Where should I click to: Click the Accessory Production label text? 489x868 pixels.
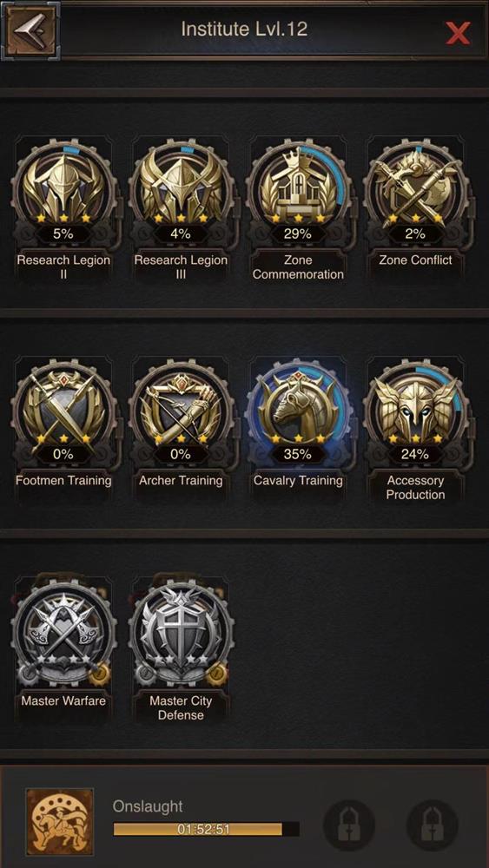pyautogui.click(x=415, y=487)
